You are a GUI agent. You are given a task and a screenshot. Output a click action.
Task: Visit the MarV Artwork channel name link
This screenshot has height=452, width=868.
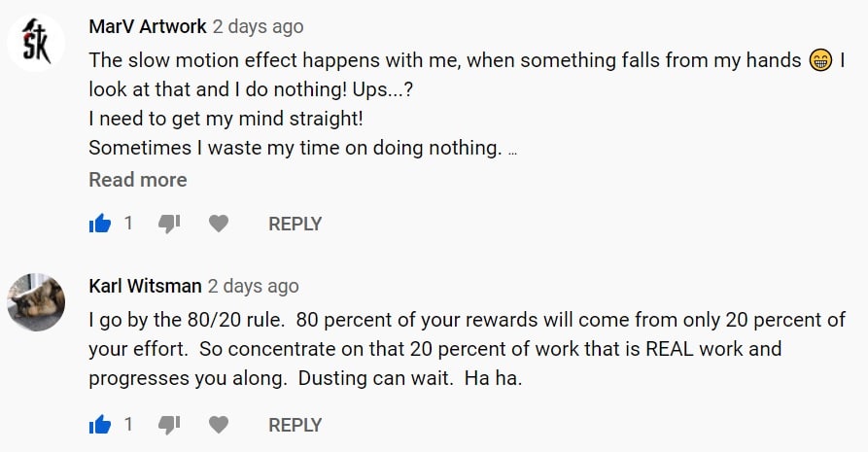click(147, 27)
